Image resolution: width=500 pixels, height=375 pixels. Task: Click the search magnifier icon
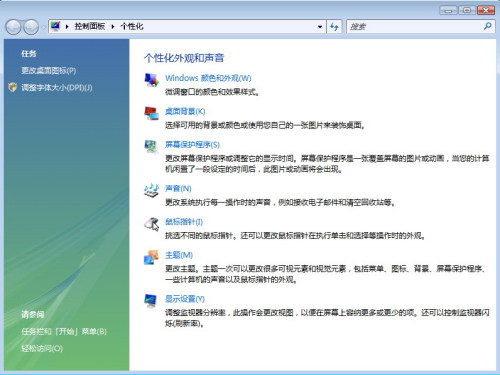[487, 26]
